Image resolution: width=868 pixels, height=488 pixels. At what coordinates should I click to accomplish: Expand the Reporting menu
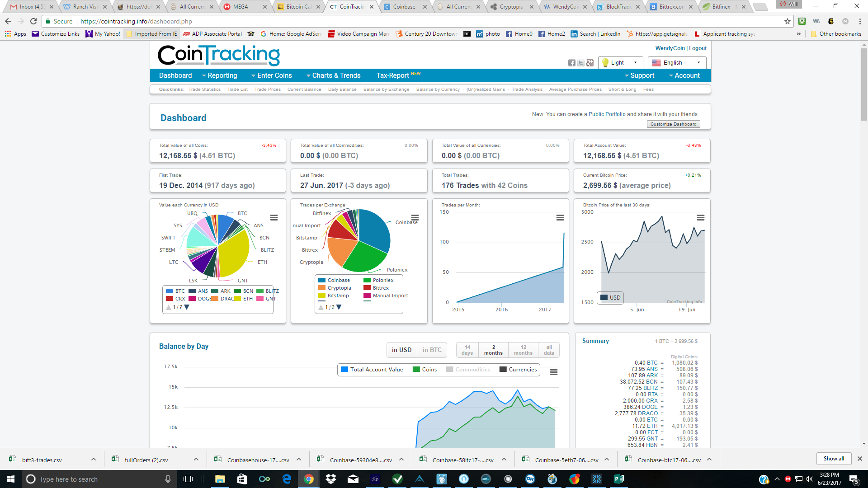point(220,75)
